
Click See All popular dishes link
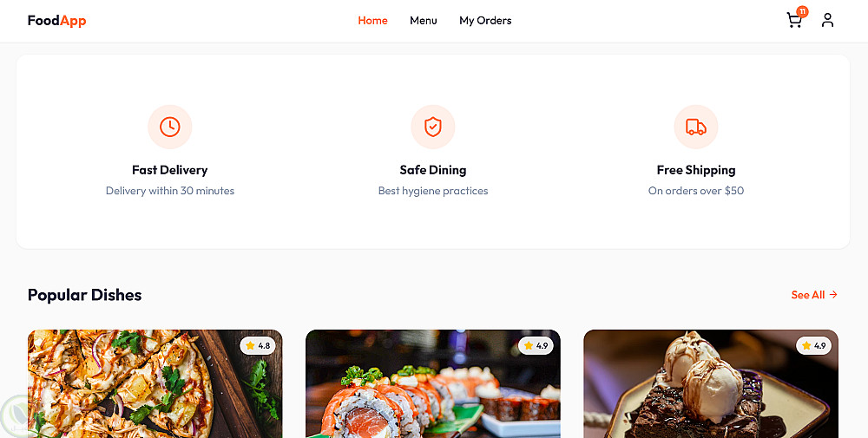click(814, 295)
